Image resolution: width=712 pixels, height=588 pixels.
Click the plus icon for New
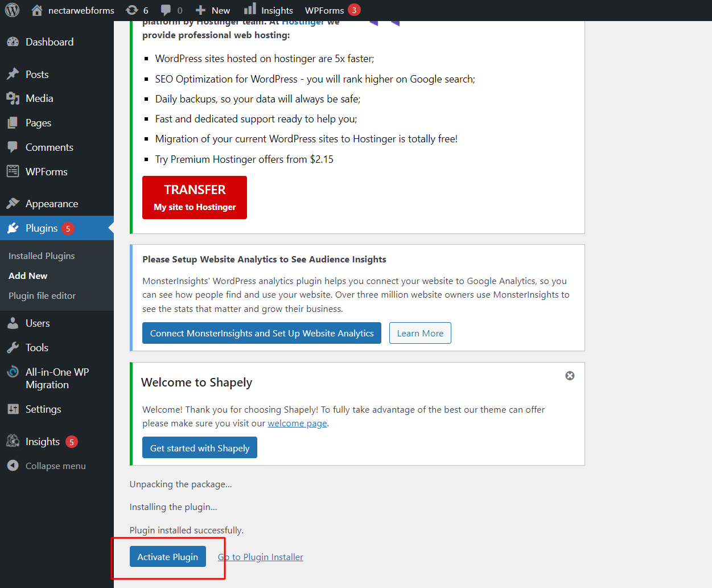tap(200, 10)
